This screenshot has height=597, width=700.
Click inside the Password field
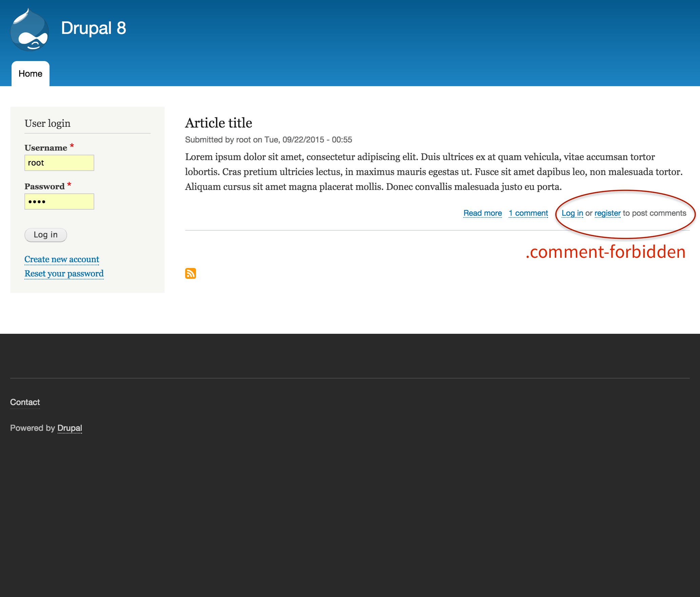(x=59, y=201)
